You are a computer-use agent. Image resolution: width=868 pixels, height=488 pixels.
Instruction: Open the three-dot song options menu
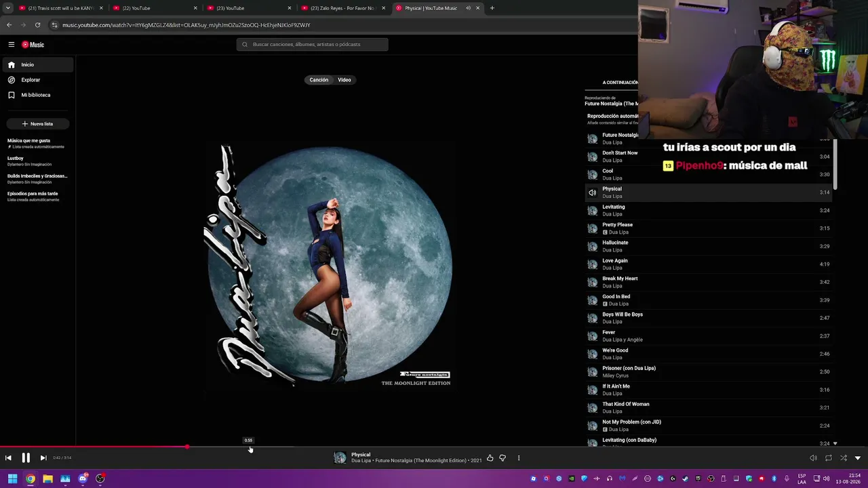(519, 458)
